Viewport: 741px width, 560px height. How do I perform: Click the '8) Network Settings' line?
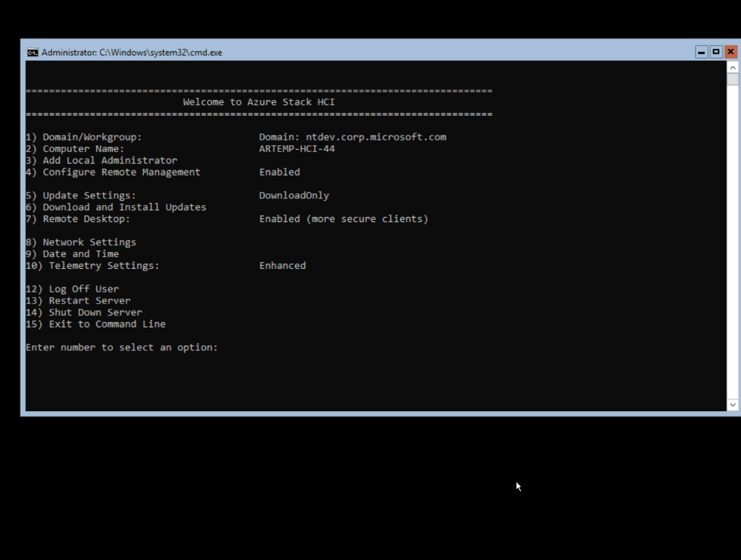[x=81, y=242]
